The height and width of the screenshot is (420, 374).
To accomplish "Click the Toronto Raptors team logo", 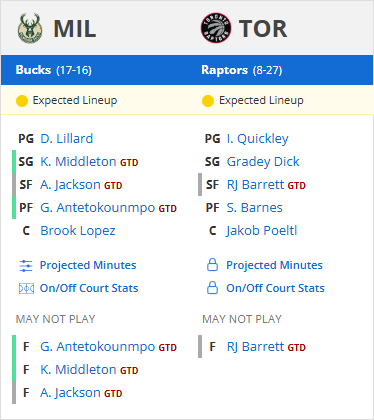I will pos(216,28).
